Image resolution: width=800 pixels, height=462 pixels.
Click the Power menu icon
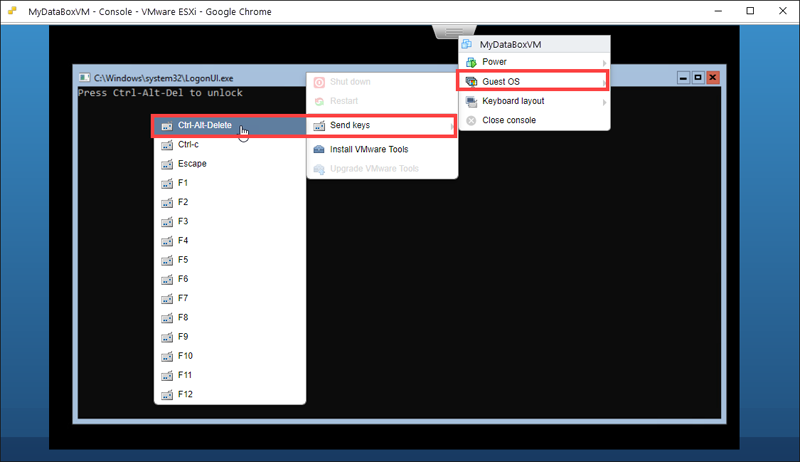click(x=471, y=62)
